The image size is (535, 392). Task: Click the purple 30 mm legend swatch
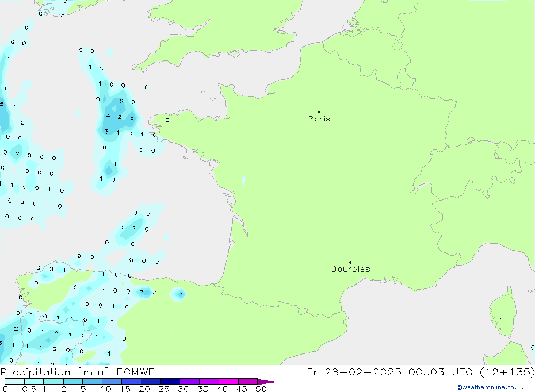pos(190,381)
